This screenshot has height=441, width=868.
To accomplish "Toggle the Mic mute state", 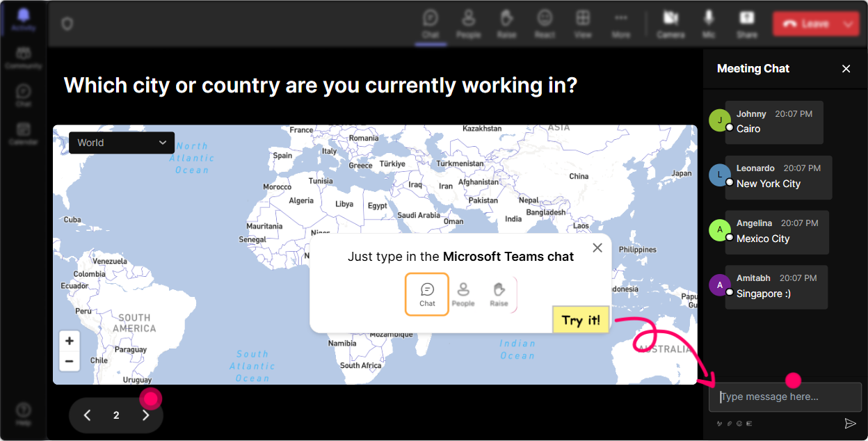I will pyautogui.click(x=709, y=24).
